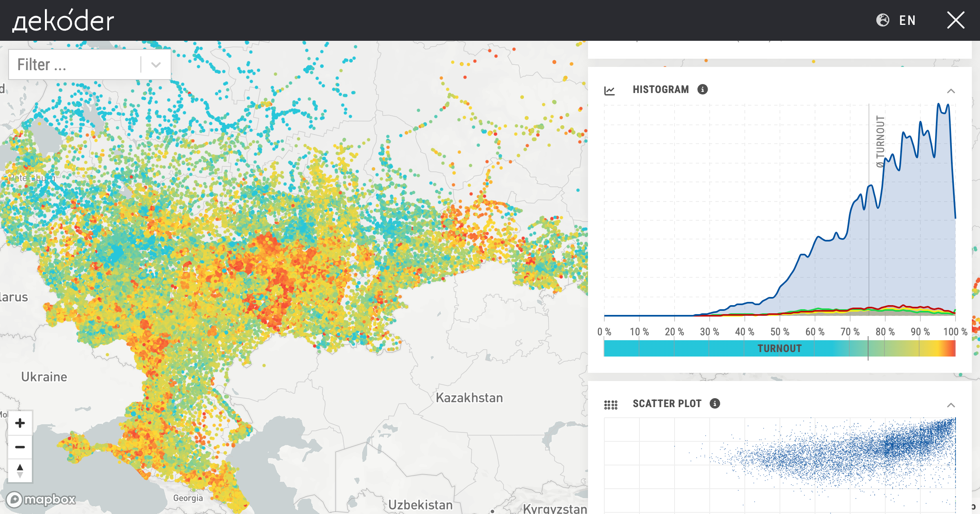This screenshot has height=514, width=980.
Task: Click the Ukraine map label
Action: pos(44,377)
